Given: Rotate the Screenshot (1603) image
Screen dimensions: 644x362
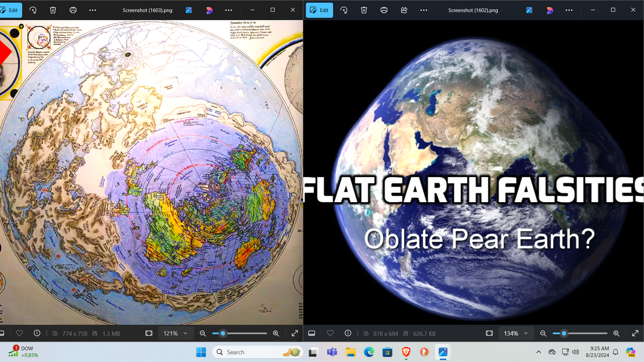Looking at the screenshot, I should coord(33,10).
